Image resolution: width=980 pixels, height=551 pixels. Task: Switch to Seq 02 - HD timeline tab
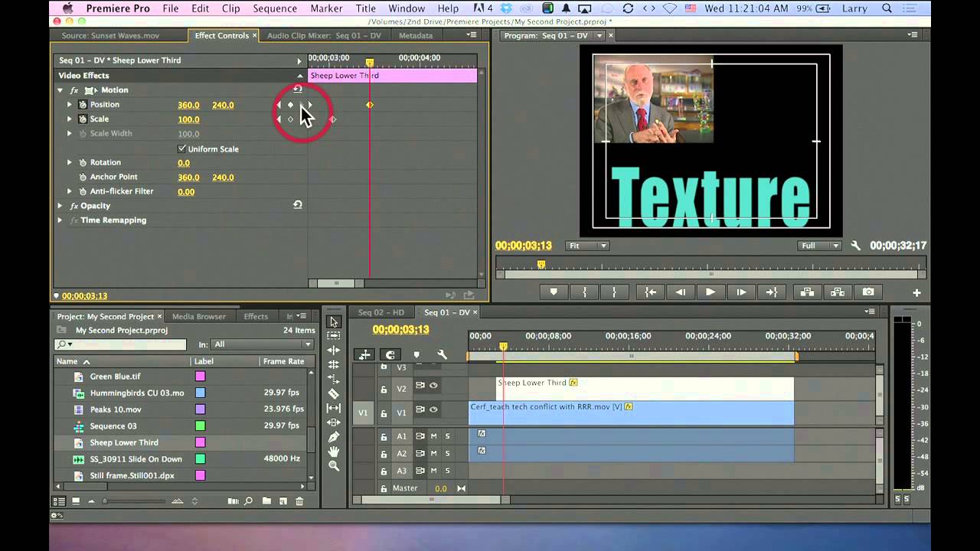click(x=381, y=312)
